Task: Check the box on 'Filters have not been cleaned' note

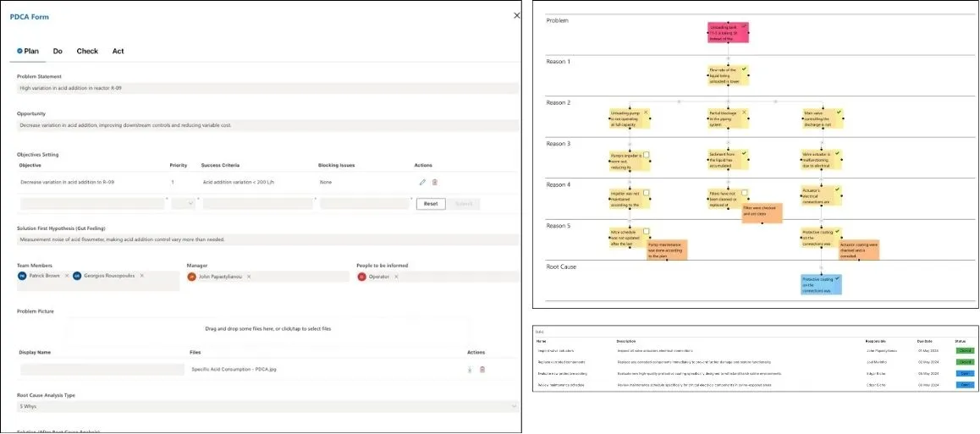Action: click(745, 194)
